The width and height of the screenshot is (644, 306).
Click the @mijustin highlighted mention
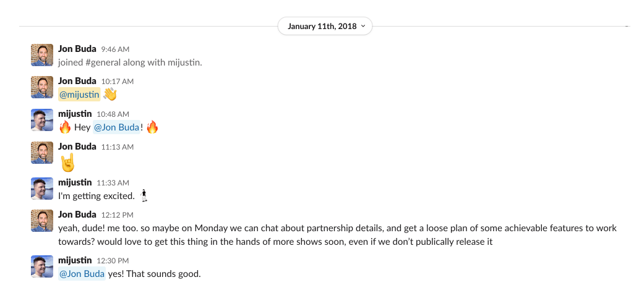(79, 95)
